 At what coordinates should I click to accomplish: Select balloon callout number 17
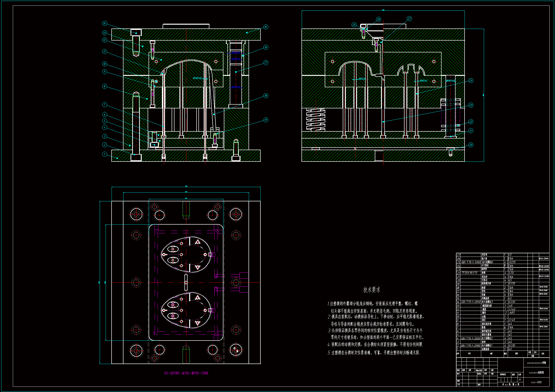click(266, 63)
